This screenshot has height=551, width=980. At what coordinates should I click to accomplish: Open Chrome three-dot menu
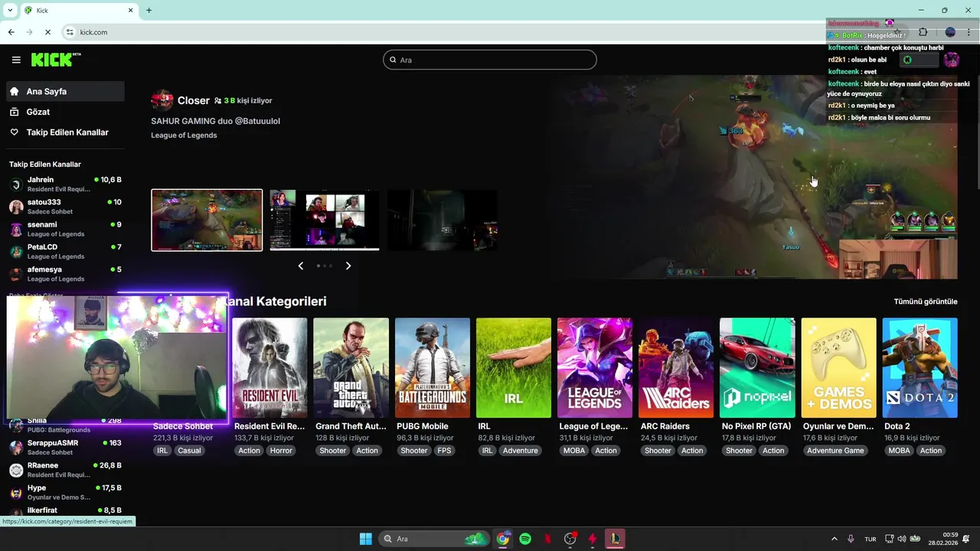point(969,32)
